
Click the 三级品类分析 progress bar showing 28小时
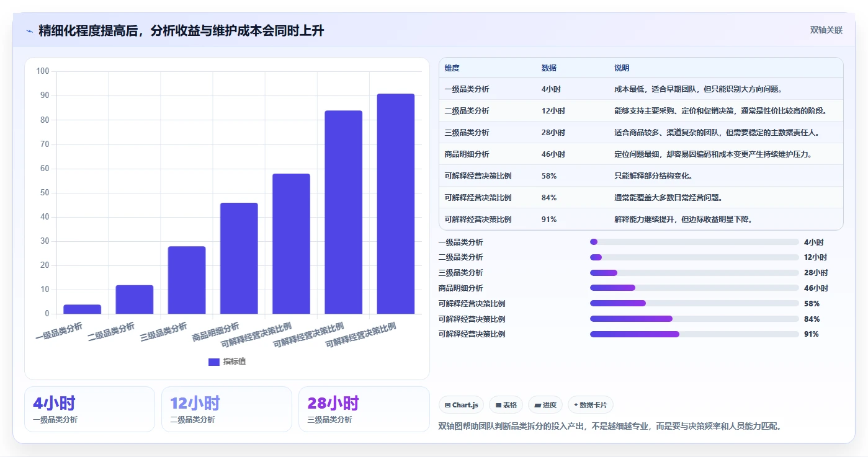point(694,273)
